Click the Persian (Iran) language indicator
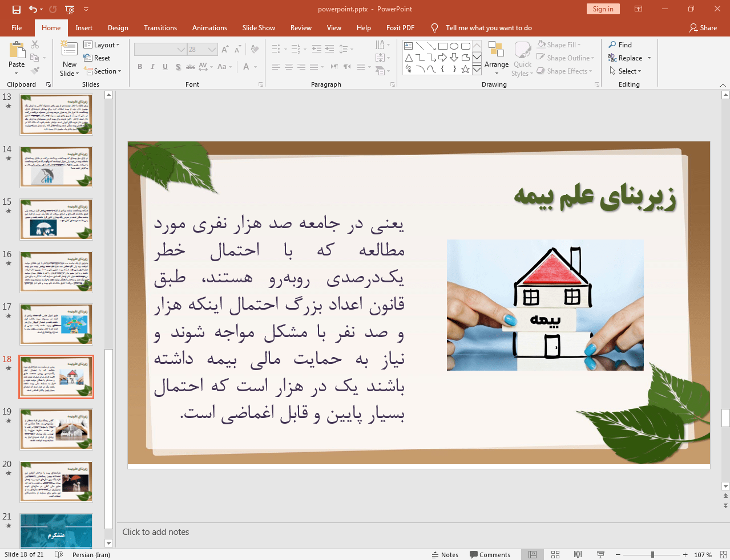Viewport: 730px width, 560px height. [91, 554]
